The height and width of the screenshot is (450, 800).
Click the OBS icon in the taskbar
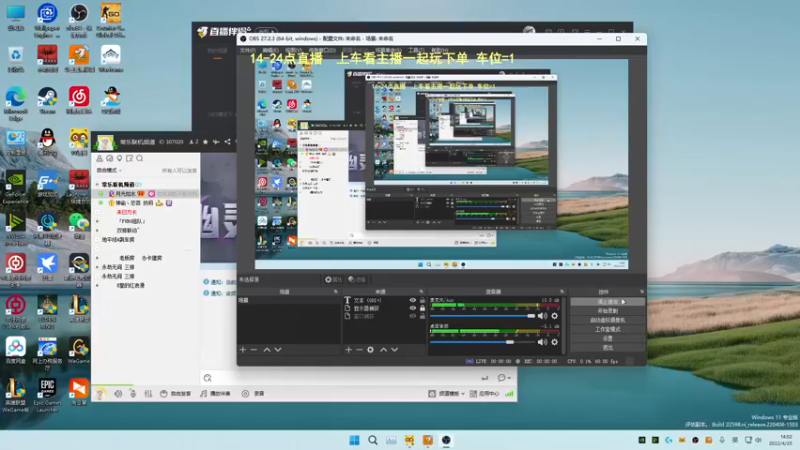[x=446, y=440]
